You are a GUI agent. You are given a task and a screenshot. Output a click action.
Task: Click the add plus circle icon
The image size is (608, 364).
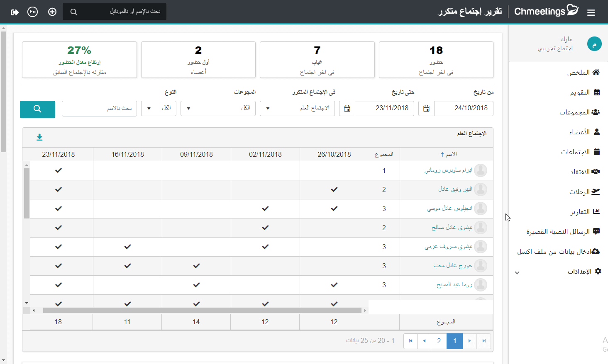click(52, 12)
